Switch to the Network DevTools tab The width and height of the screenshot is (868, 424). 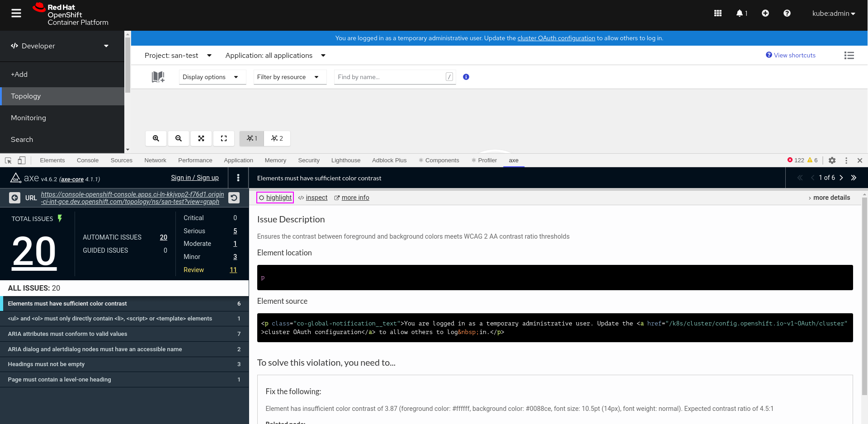(155, 160)
